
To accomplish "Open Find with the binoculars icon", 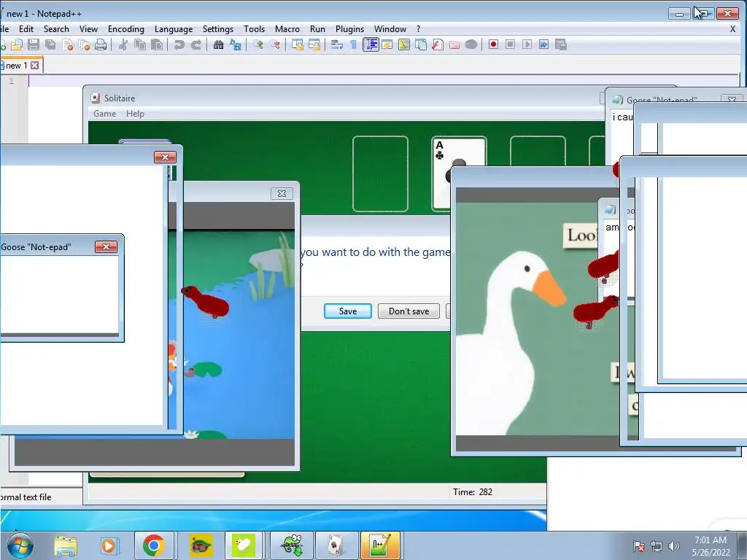I will pos(218,44).
